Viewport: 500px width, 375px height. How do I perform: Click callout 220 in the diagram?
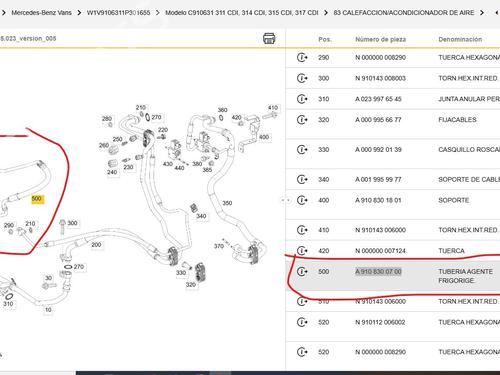(x=163, y=130)
